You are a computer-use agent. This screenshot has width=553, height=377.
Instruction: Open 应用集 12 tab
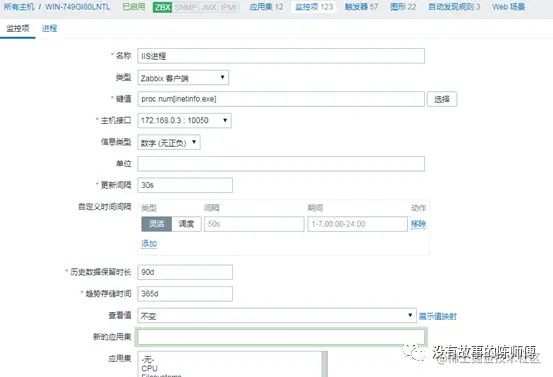click(x=266, y=7)
